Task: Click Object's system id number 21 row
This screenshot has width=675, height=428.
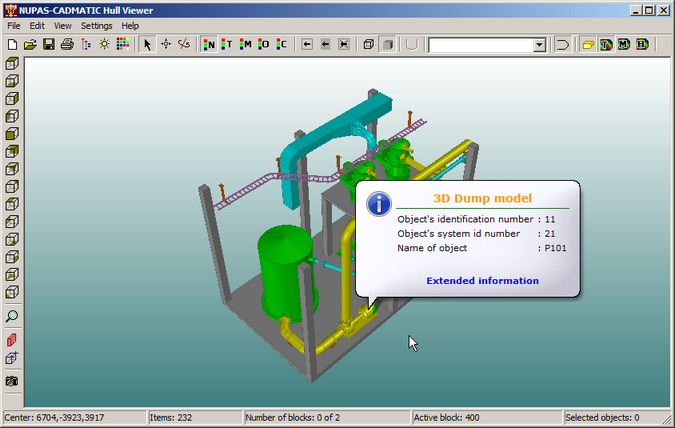Action: point(476,234)
